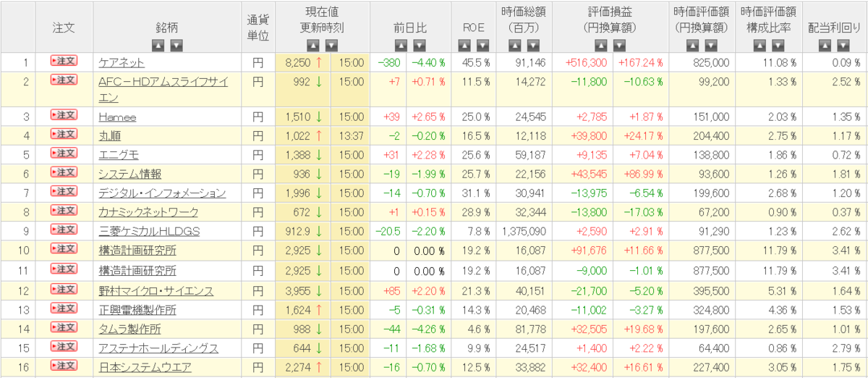Open システム情報 stock link
The width and height of the screenshot is (868, 378).
(130, 174)
